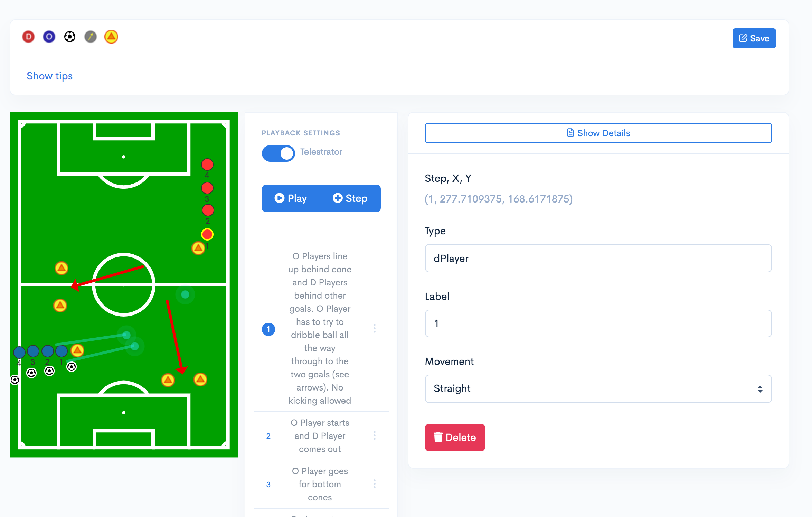Add a new Step
The width and height of the screenshot is (812, 517).
tap(350, 198)
